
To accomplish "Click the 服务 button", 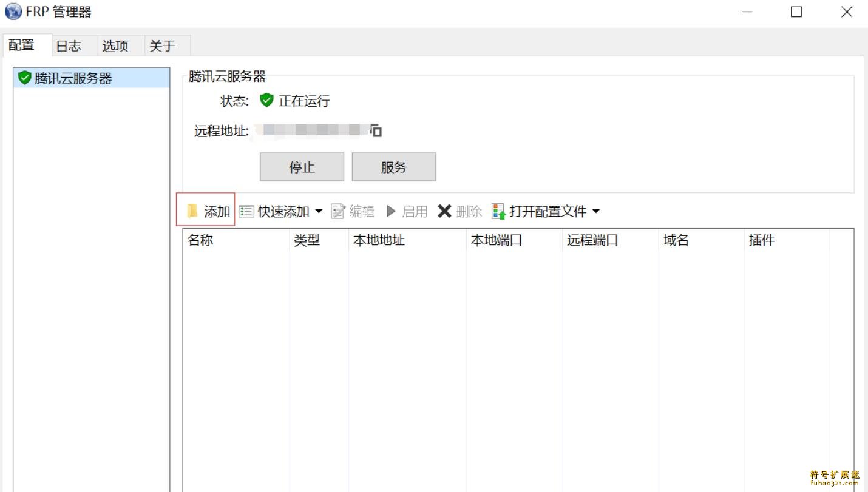I will pos(394,167).
